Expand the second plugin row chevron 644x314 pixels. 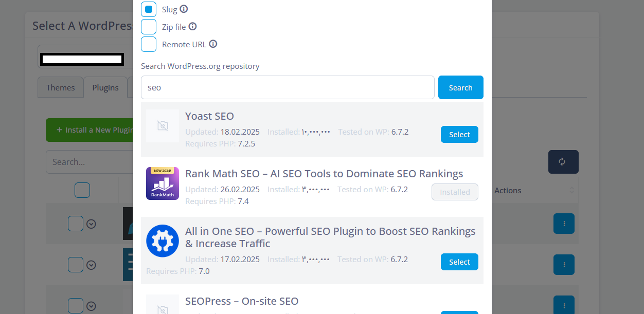tap(91, 265)
